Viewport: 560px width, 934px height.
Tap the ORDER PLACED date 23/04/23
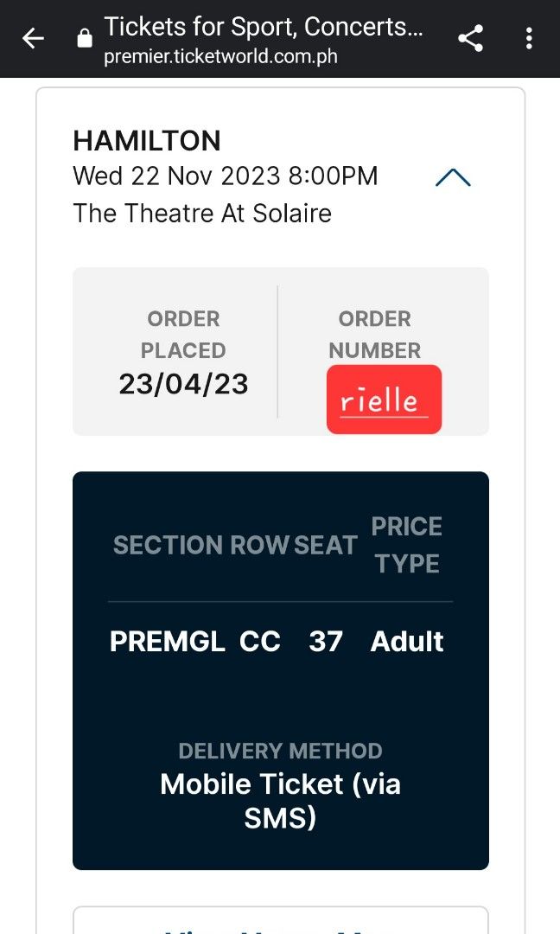(183, 383)
